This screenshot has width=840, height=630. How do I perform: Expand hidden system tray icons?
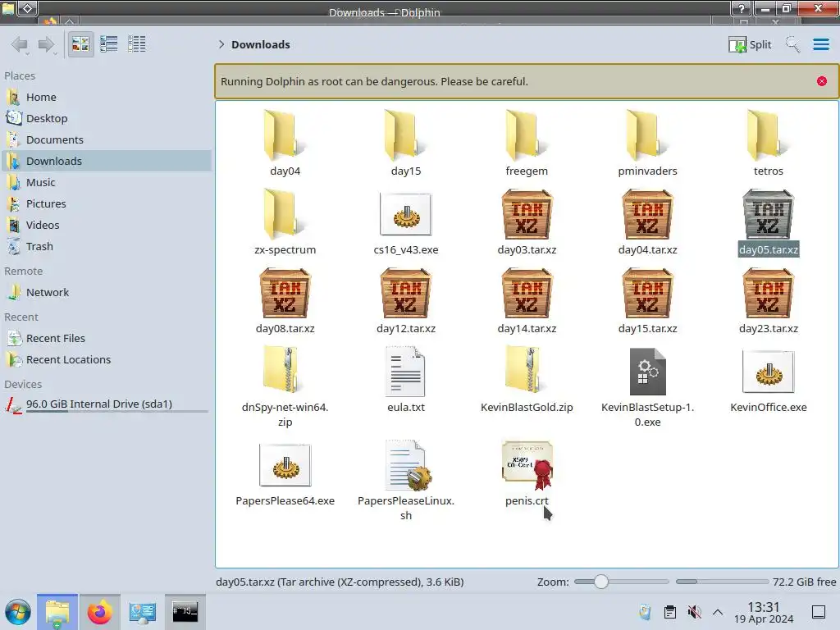point(718,612)
